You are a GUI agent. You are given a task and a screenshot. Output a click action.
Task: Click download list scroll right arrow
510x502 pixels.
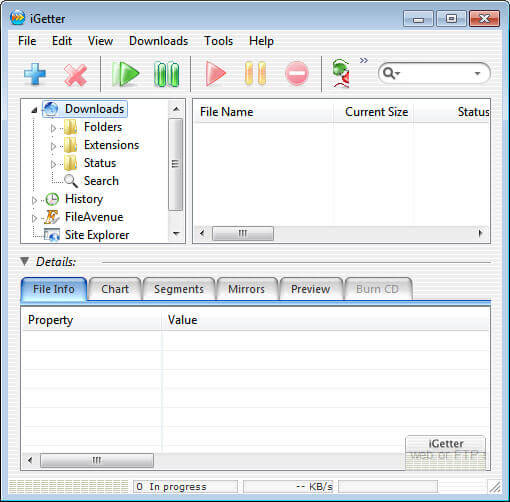coord(480,233)
